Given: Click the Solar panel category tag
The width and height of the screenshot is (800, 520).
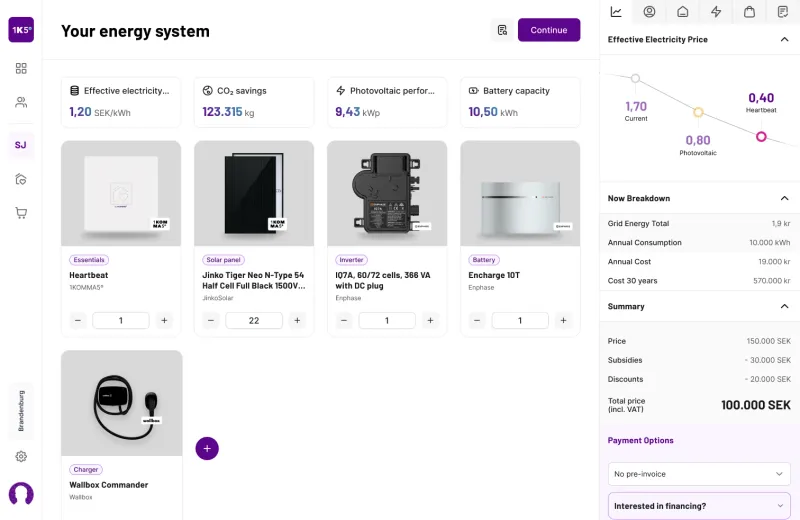Looking at the screenshot, I should (x=223, y=260).
